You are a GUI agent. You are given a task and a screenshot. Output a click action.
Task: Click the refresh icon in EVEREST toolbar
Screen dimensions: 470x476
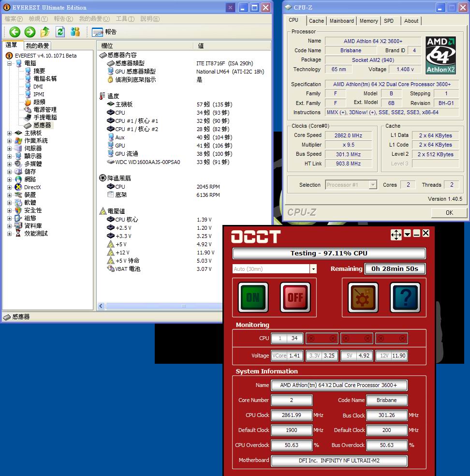60,32
